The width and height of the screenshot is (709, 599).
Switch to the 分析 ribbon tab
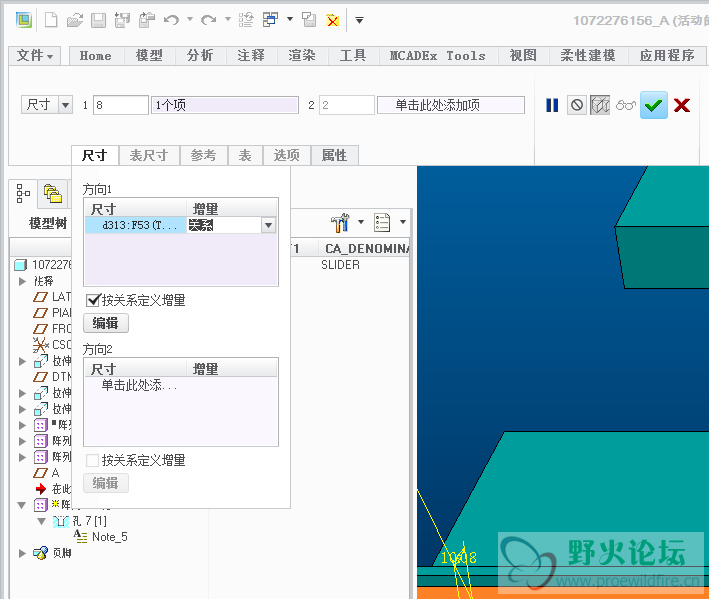[200, 56]
